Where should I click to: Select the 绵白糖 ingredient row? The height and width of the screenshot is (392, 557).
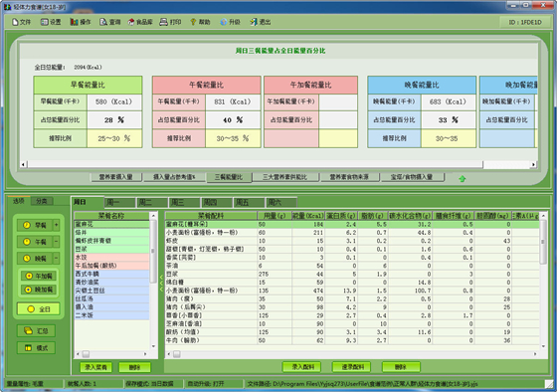pos(352,283)
